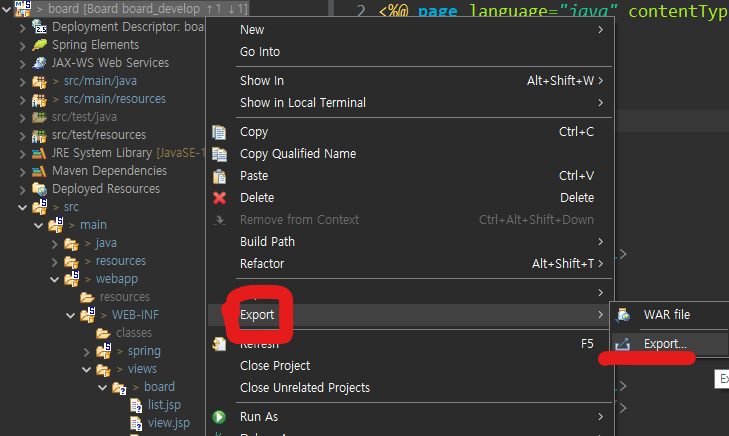Click the src/main/java package folder icon

(x=39, y=81)
